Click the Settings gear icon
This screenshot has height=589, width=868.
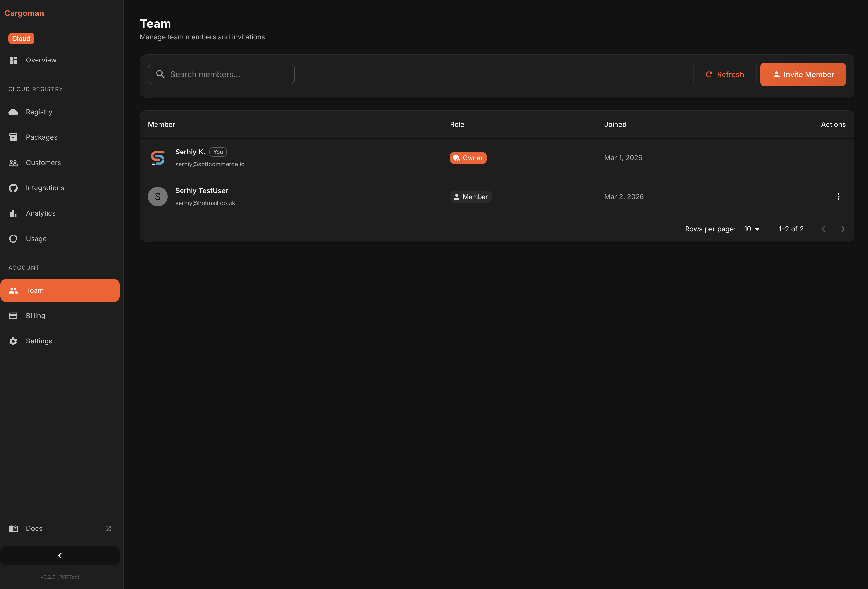point(13,341)
